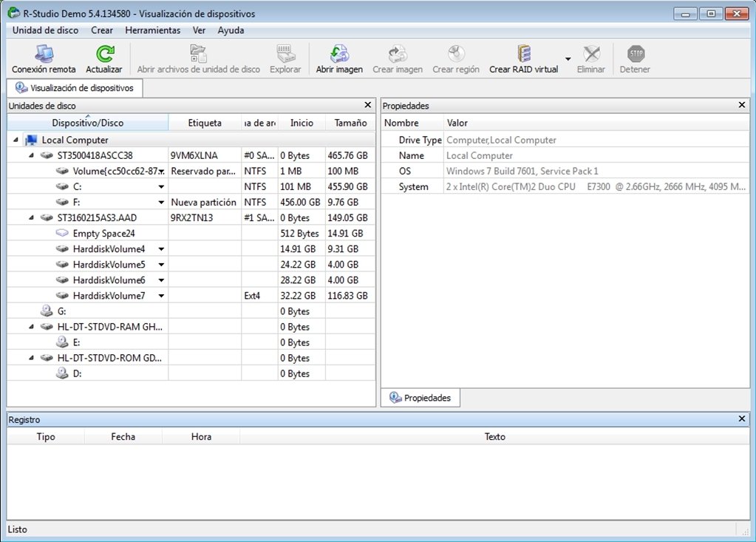Viewport: 756px width, 542px height.
Task: Open the dropdown arrow on HarddiskVolume7
Action: tap(162, 296)
